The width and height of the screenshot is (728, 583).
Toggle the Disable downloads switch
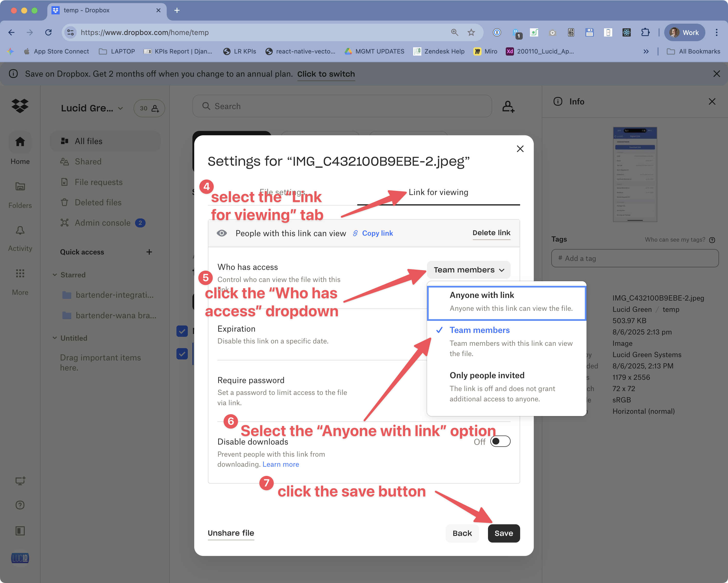click(500, 441)
